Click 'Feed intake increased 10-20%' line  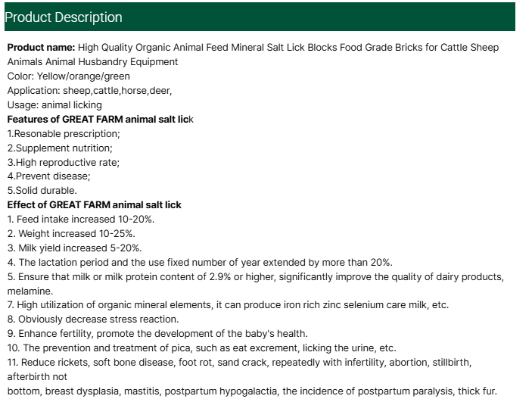coord(81,220)
